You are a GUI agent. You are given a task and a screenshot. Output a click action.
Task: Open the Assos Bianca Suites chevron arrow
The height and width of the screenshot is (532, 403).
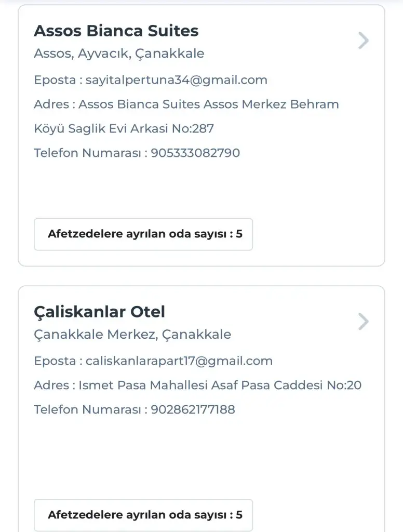(364, 41)
